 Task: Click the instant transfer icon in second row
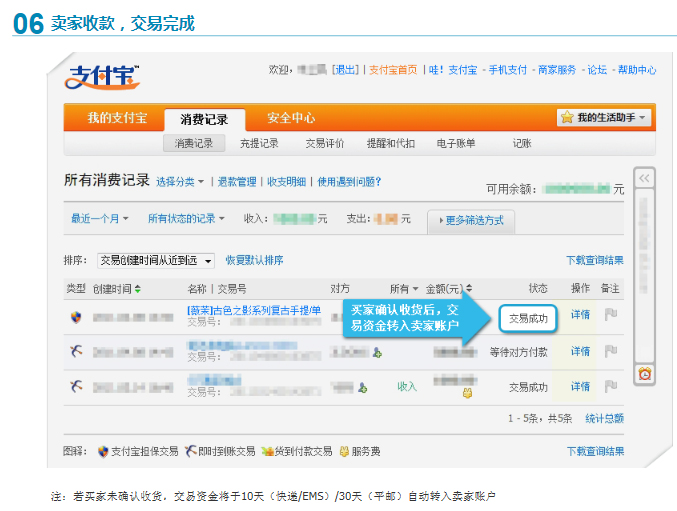click(x=75, y=352)
